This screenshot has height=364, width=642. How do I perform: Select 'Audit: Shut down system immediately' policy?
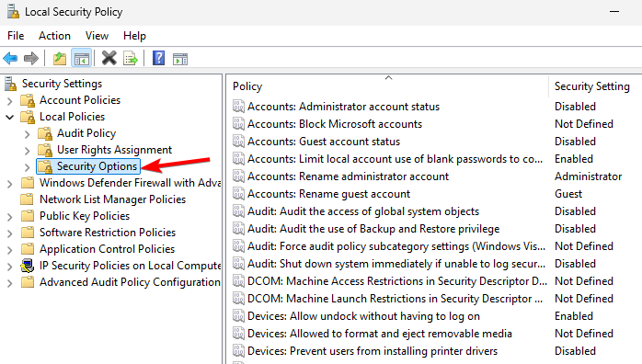[x=396, y=264]
